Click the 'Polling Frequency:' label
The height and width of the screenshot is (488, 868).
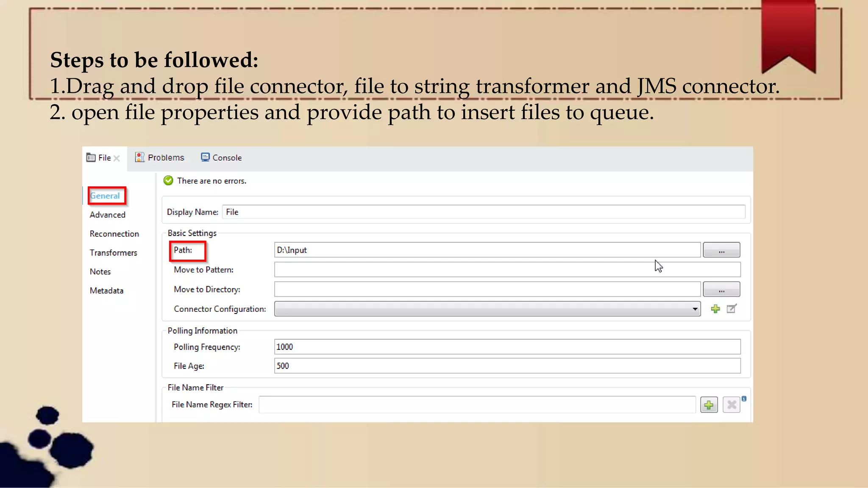pyautogui.click(x=207, y=347)
